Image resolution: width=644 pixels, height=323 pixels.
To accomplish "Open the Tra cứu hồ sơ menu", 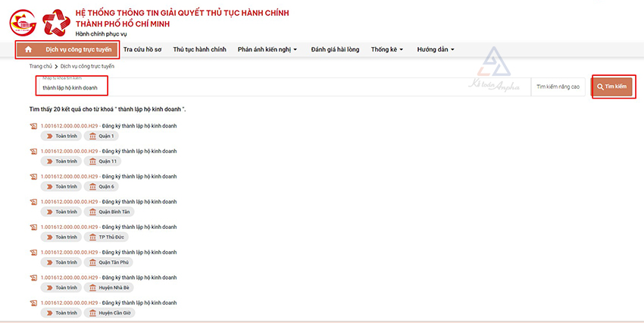I will tap(143, 50).
